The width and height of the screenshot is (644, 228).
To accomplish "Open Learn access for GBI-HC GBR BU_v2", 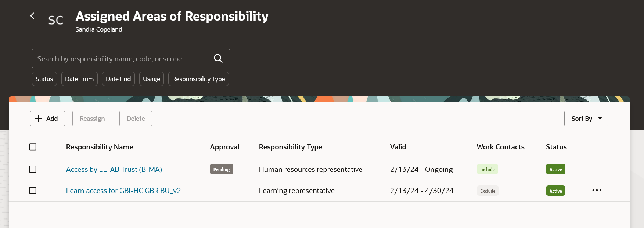I will pos(123,191).
